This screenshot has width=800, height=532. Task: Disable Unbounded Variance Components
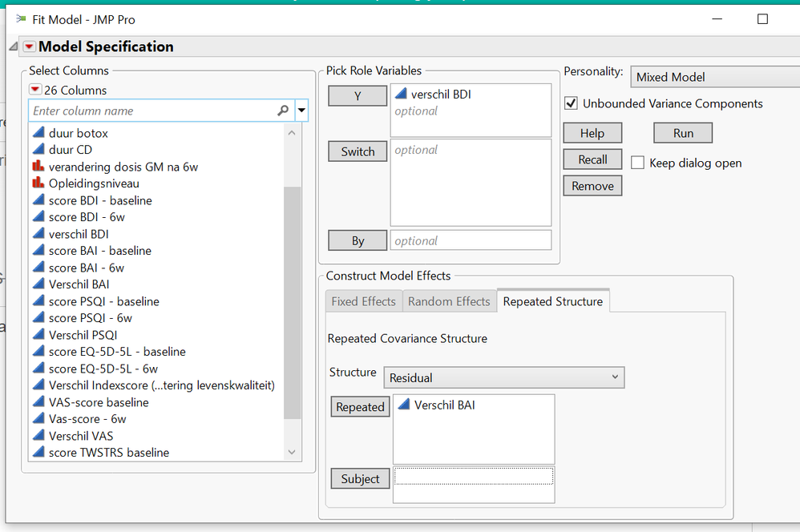pyautogui.click(x=572, y=103)
